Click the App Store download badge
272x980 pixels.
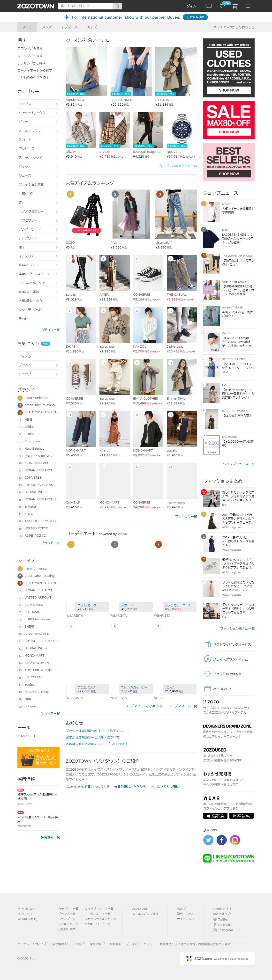pos(215,816)
